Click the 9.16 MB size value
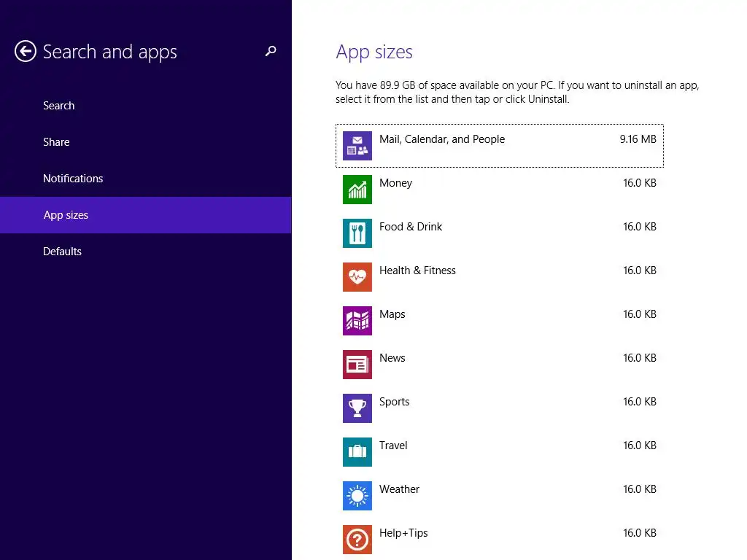747x560 pixels. (638, 139)
